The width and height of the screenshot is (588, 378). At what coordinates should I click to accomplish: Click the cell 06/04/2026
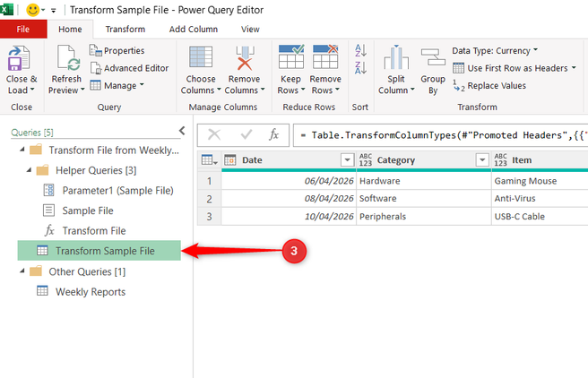click(289, 181)
